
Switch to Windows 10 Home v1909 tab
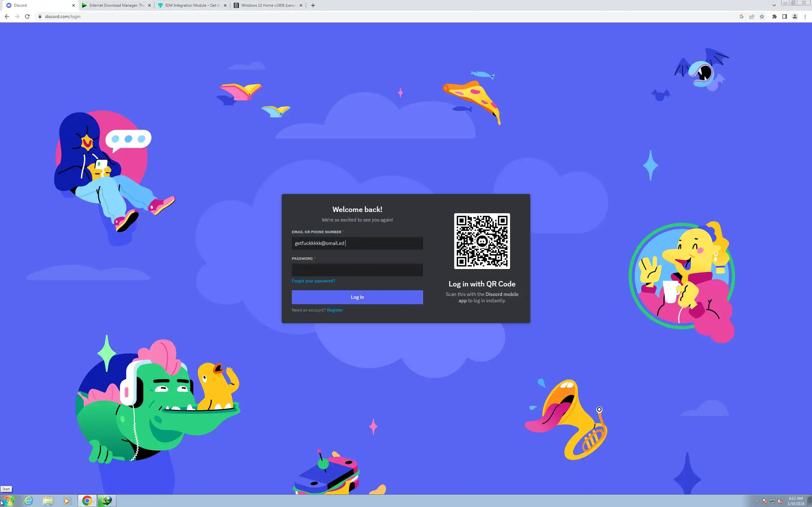(x=267, y=5)
